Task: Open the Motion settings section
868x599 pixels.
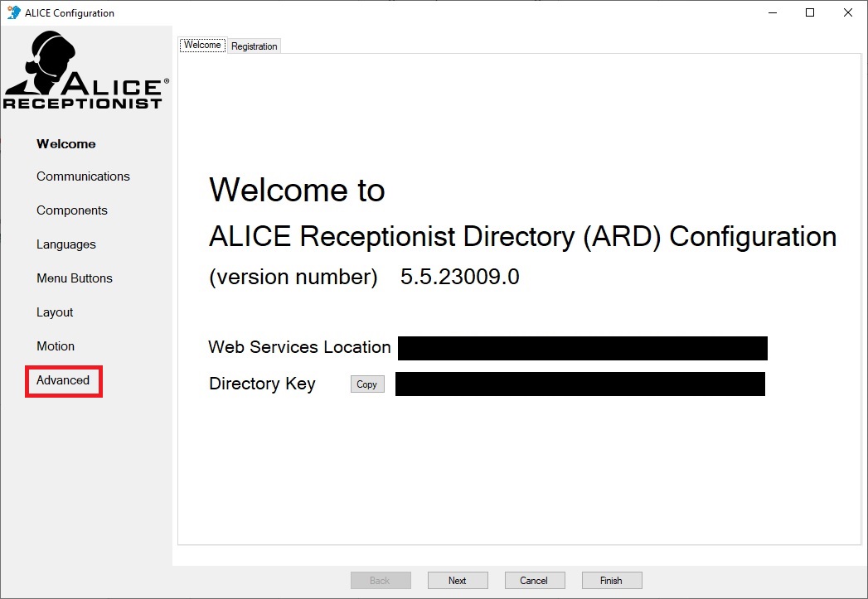Action: (x=56, y=346)
